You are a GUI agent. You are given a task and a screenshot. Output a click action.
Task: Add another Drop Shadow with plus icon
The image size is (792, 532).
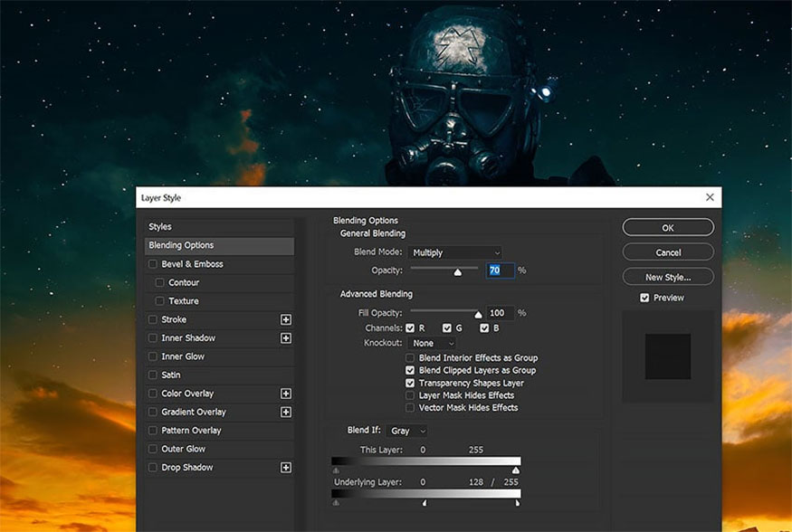pyautogui.click(x=286, y=468)
